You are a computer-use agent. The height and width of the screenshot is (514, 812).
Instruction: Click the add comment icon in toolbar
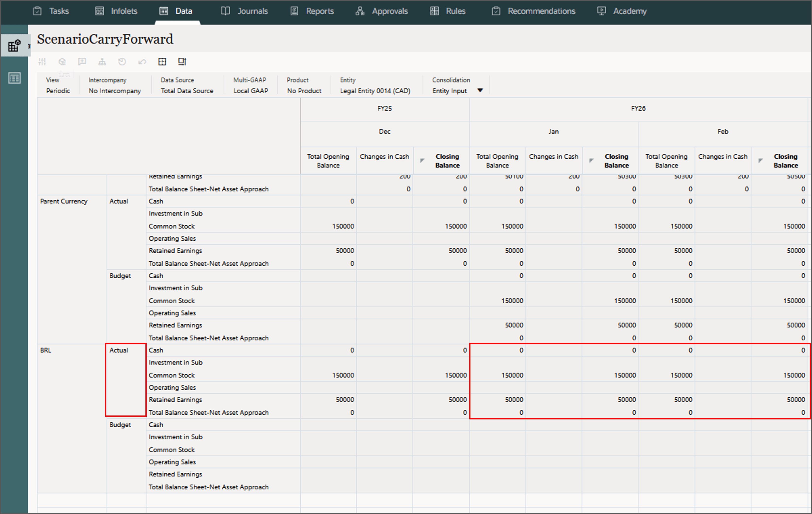[x=82, y=61]
